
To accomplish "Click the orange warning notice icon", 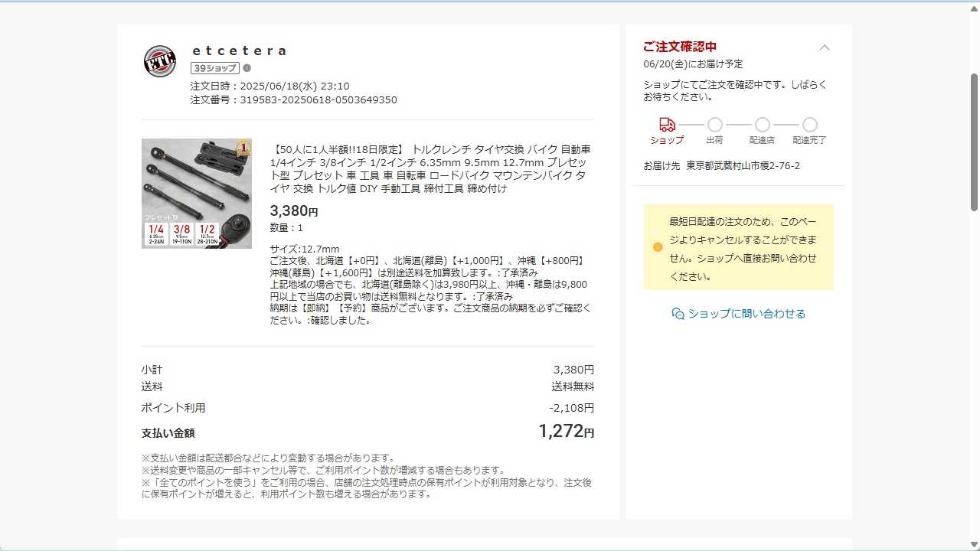I will point(658,247).
